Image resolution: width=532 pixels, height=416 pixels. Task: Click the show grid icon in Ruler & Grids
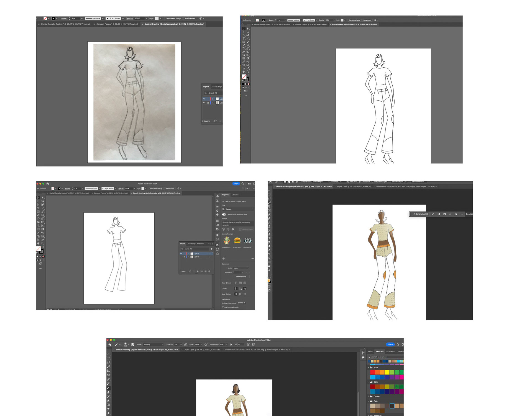[x=240, y=283]
